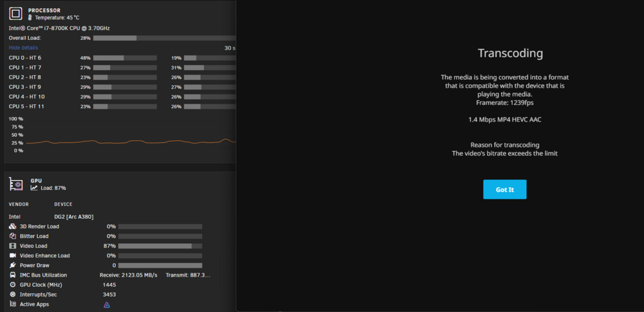Click the Blitter Load icon
644x312 pixels.
click(x=13, y=236)
